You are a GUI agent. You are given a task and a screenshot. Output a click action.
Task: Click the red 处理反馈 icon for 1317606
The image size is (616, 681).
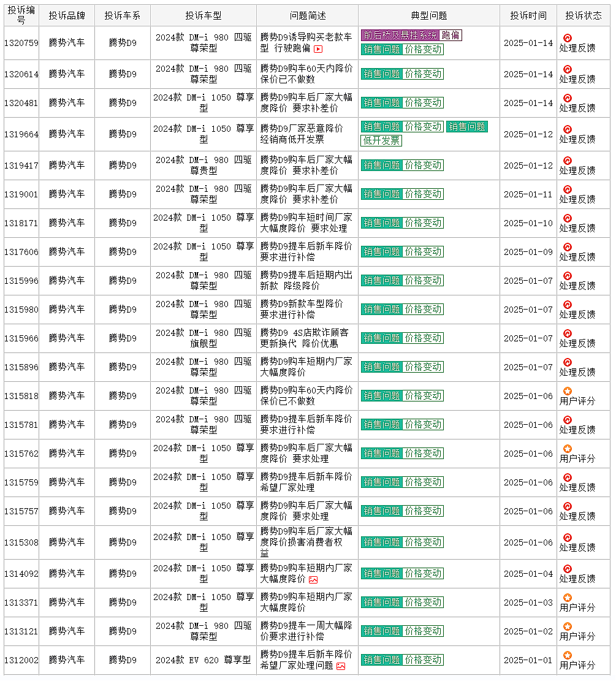[568, 246]
